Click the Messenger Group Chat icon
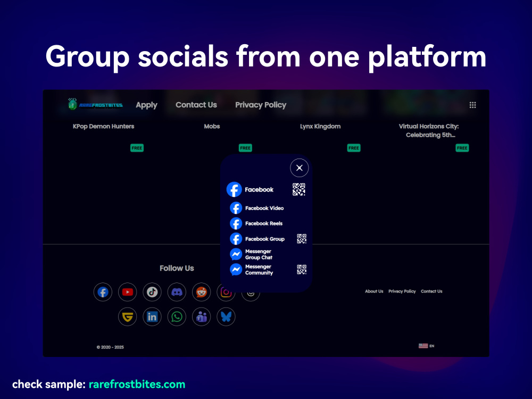Screen dimensions: 532x399 (236, 254)
